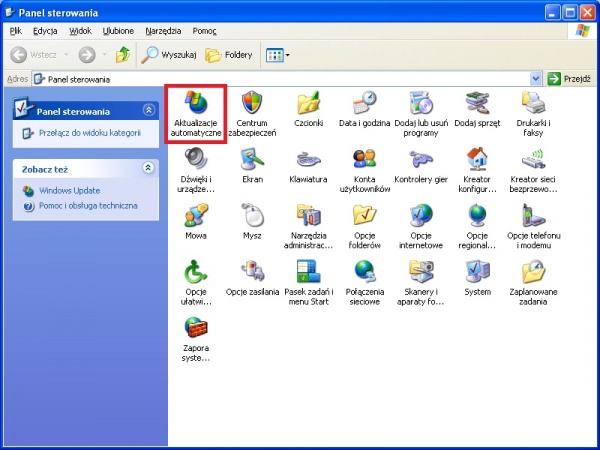Click the green forward arrow button
Image resolution: width=600 pixels, height=450 pixels.
point(87,55)
